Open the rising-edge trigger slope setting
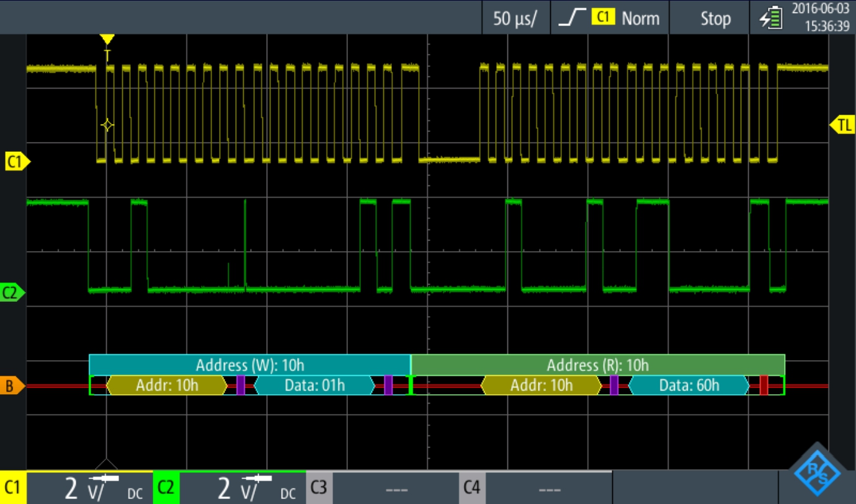 coord(572,18)
